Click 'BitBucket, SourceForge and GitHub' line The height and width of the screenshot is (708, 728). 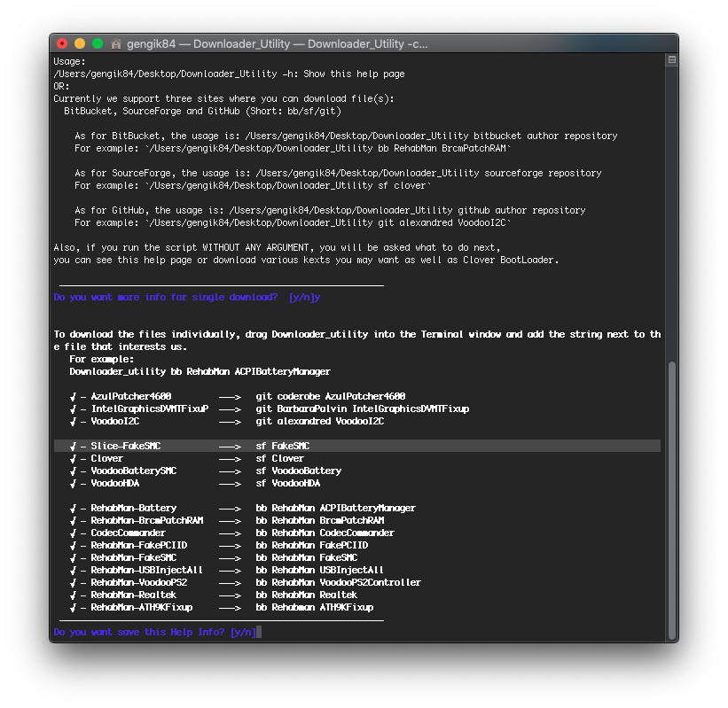pos(202,111)
